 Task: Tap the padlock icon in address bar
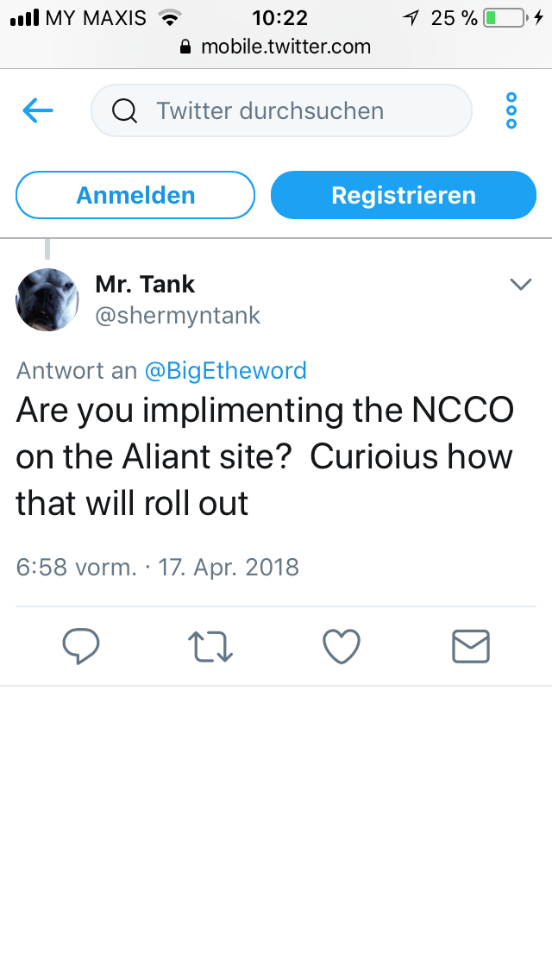pos(185,47)
